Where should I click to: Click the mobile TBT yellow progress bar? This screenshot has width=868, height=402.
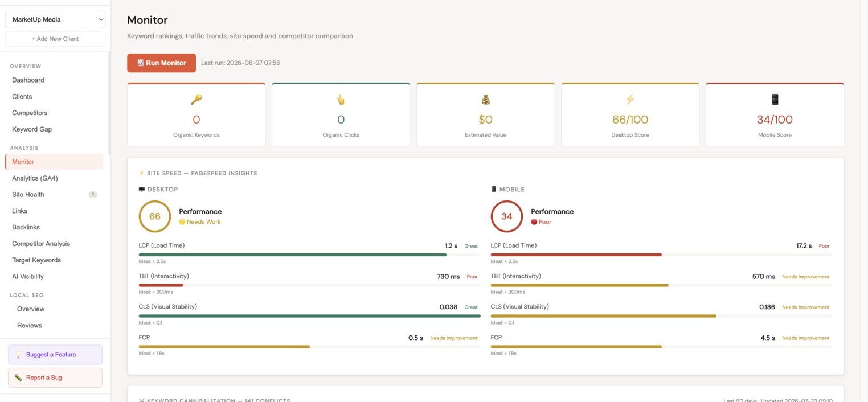pyautogui.click(x=579, y=285)
